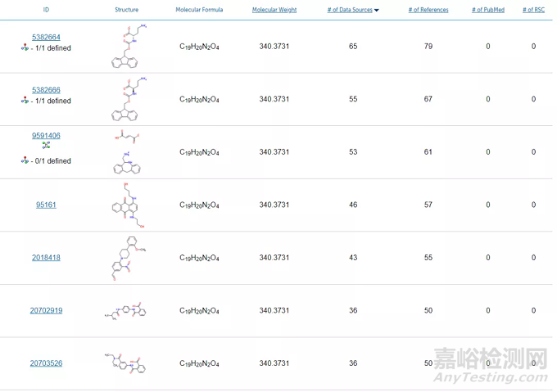The image size is (557, 392).
Task: Click stereocenter icon beside '0/1 defined'
Action: [25, 160]
